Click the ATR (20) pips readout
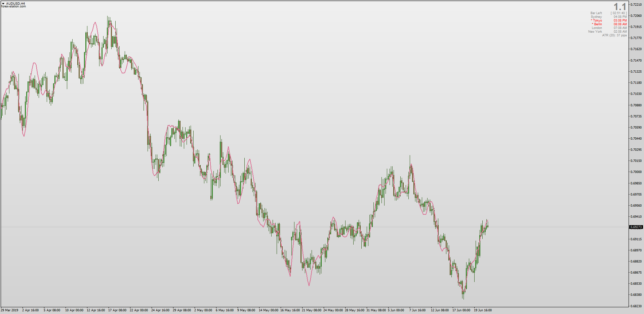 614,35
